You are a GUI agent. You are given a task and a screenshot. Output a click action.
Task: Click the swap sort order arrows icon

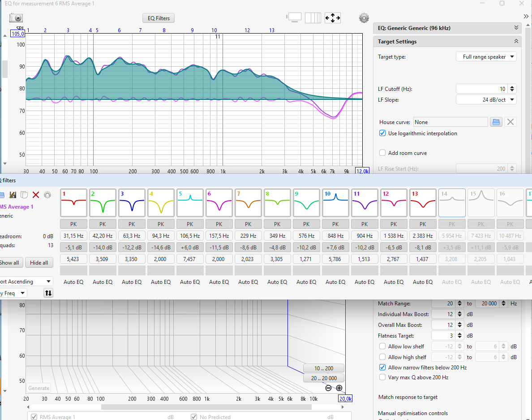pyautogui.click(x=48, y=293)
